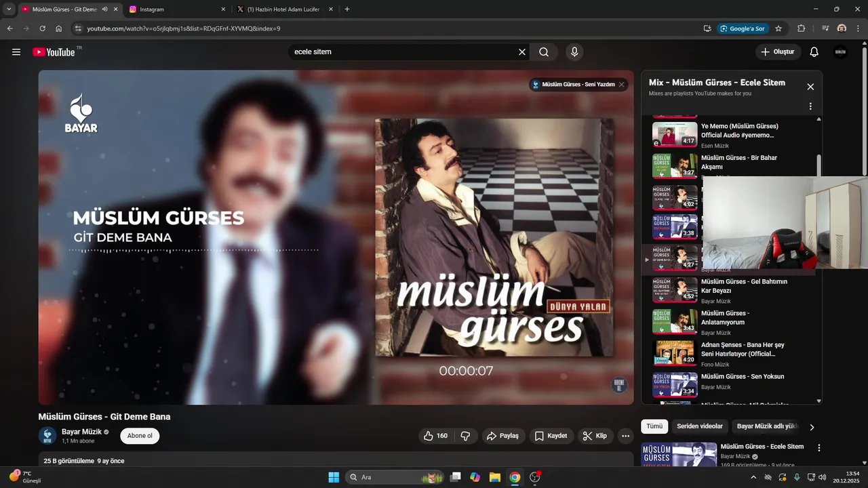
Task: Click the Google'a Sor button
Action: 742,28
